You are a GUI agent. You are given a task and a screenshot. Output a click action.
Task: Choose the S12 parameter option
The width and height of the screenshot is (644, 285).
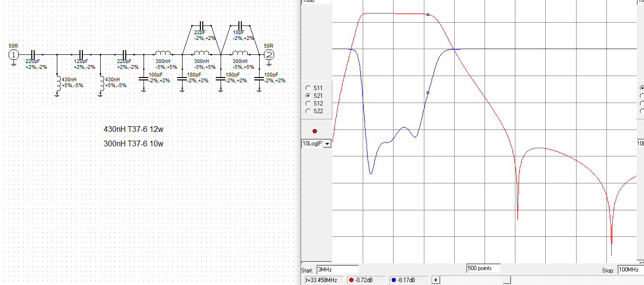(308, 104)
